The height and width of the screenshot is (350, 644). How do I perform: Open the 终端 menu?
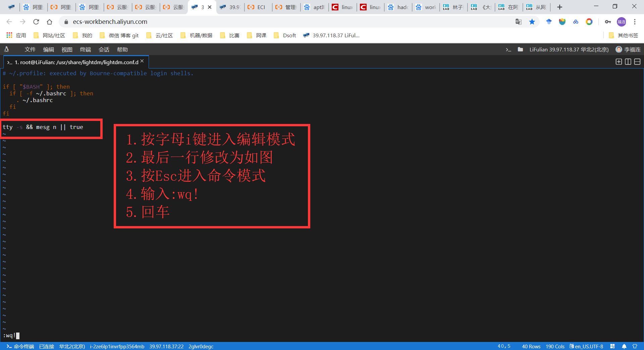pyautogui.click(x=86, y=49)
